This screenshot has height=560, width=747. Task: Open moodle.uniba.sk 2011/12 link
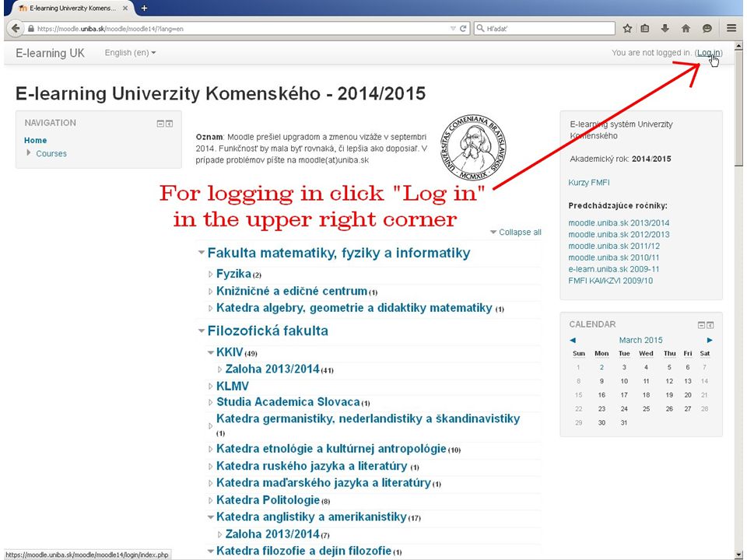click(x=614, y=246)
